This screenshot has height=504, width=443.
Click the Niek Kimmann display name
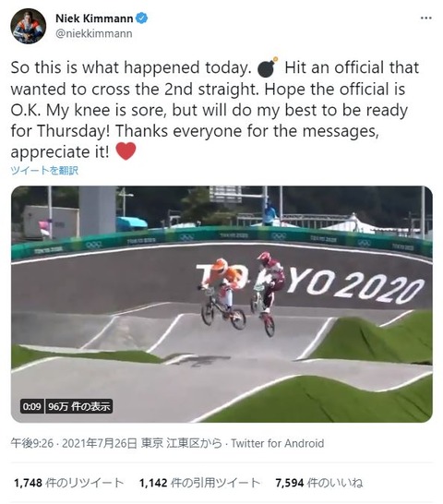pyautogui.click(x=94, y=18)
